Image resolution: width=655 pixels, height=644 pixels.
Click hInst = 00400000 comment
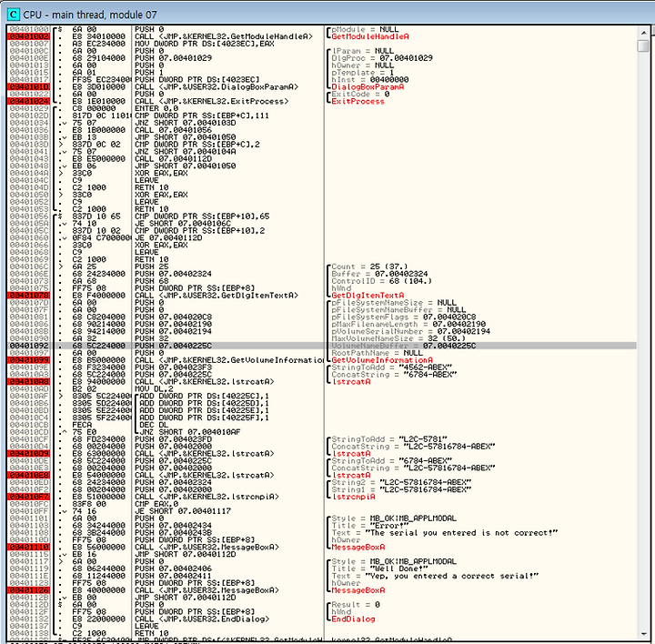click(x=370, y=80)
